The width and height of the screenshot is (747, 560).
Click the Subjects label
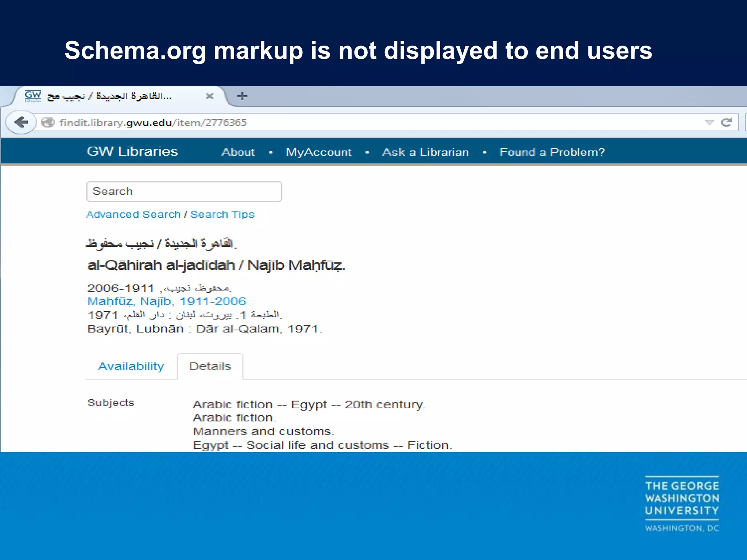pos(111,403)
